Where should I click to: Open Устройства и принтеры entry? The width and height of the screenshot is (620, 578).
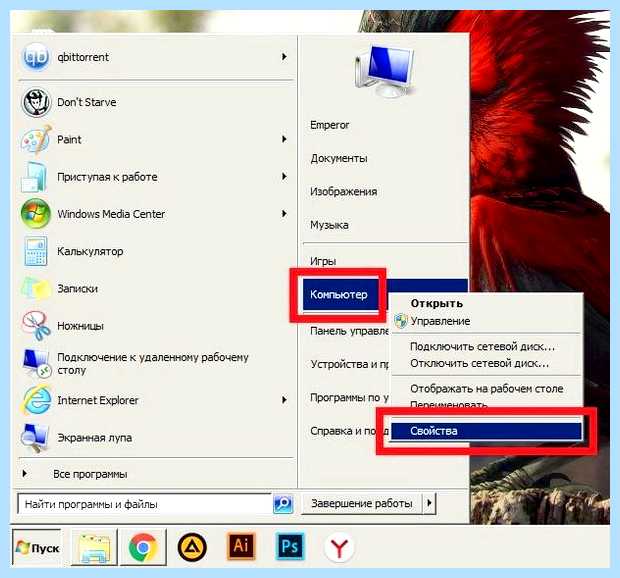[350, 364]
